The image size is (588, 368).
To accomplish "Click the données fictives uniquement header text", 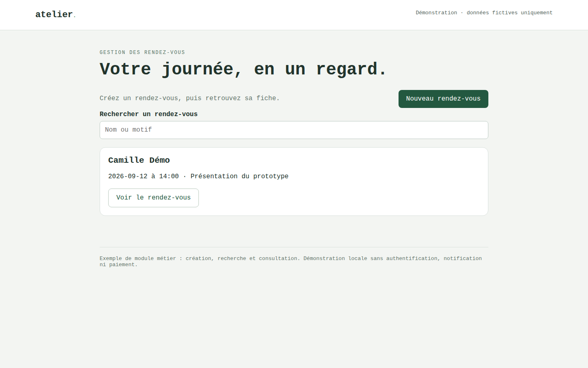I will pyautogui.click(x=510, y=13).
